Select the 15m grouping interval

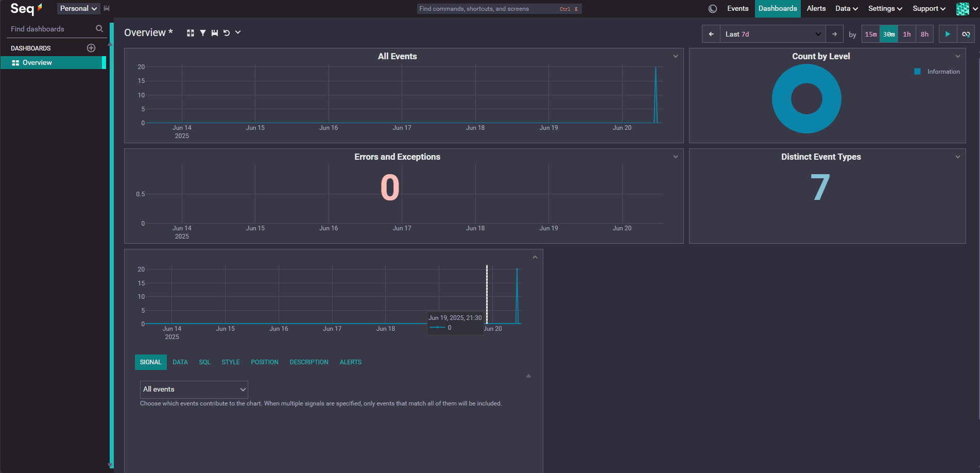click(x=871, y=34)
